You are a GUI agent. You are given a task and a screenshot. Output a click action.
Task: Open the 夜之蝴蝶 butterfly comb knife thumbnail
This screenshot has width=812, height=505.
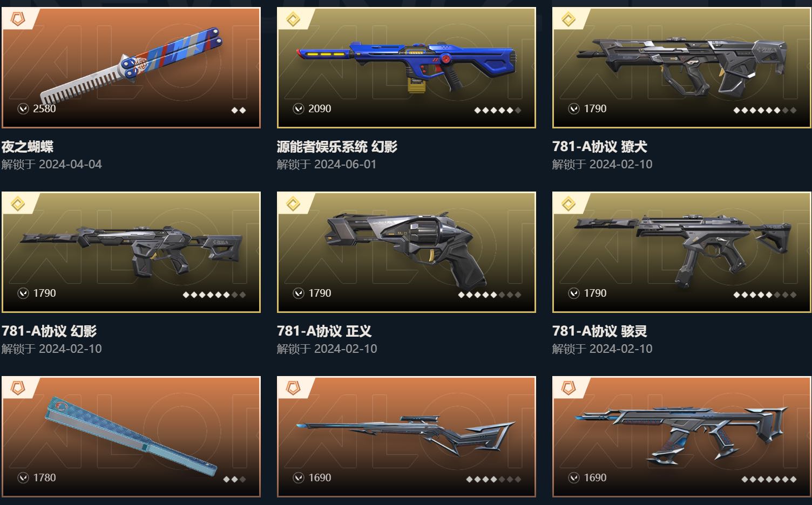pos(131,67)
